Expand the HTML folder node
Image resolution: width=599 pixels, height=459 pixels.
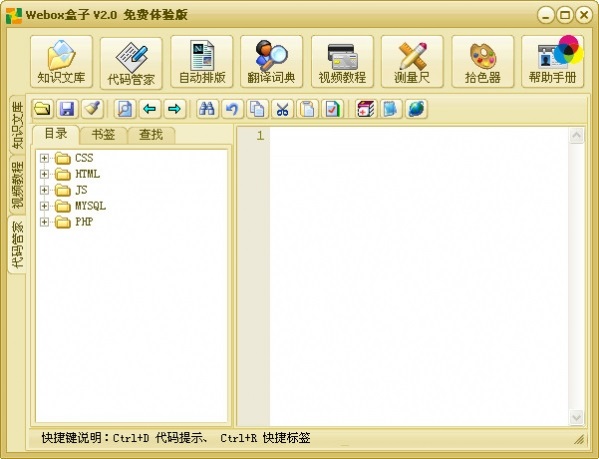tap(44, 174)
